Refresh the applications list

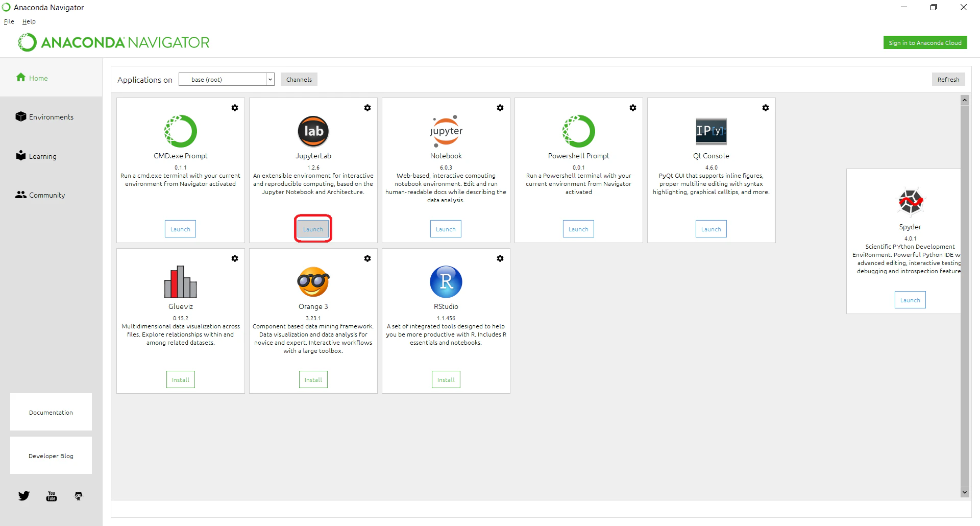948,79
